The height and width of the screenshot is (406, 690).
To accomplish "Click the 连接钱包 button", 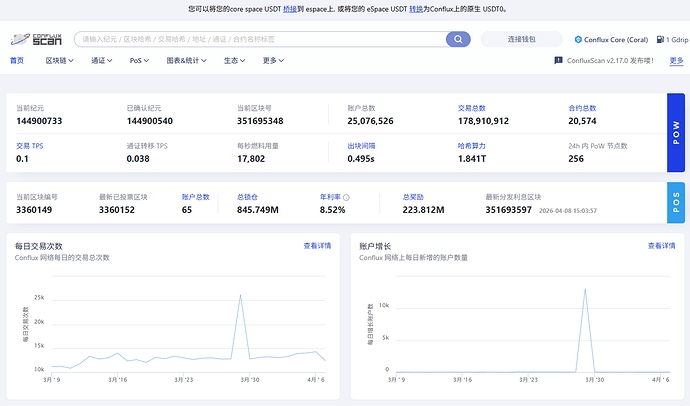I will pos(521,40).
